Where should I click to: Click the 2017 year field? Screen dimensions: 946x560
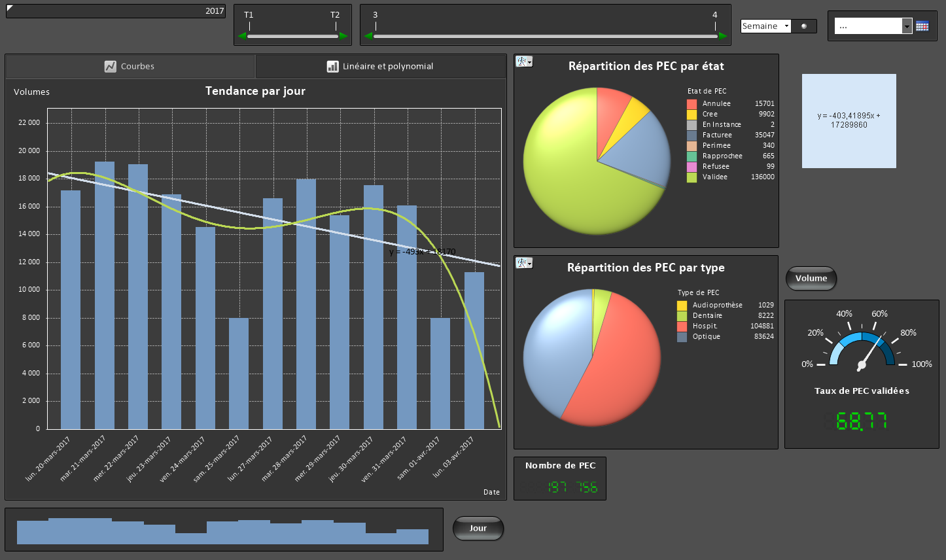point(116,11)
